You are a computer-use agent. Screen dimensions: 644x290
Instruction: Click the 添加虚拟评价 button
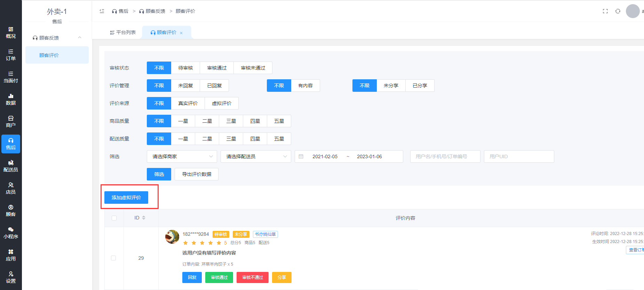(x=126, y=198)
